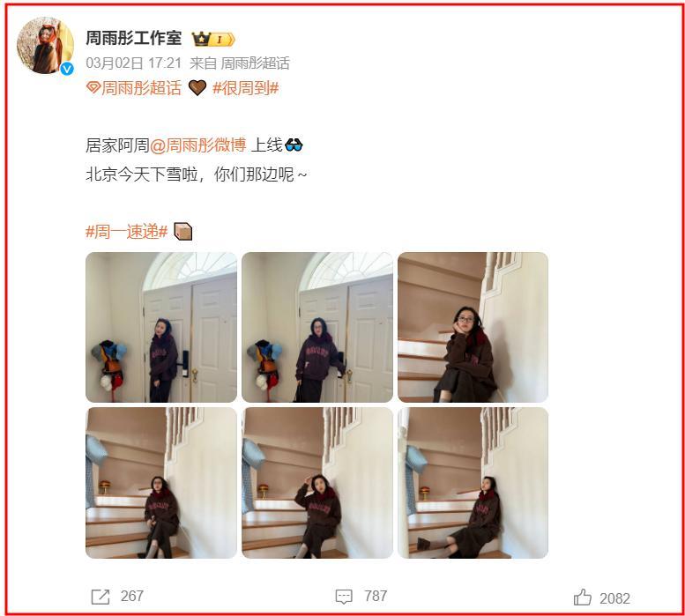The image size is (685, 616).
Task: Open the 03月02日 17:21 timestamp
Action: tap(134, 63)
